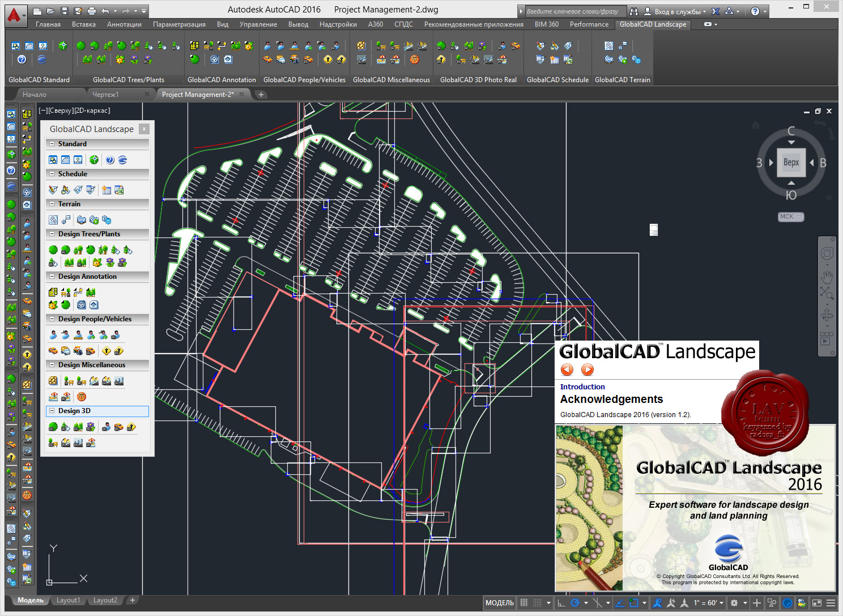Add a new layout with plus button
843x616 pixels.
point(132,600)
